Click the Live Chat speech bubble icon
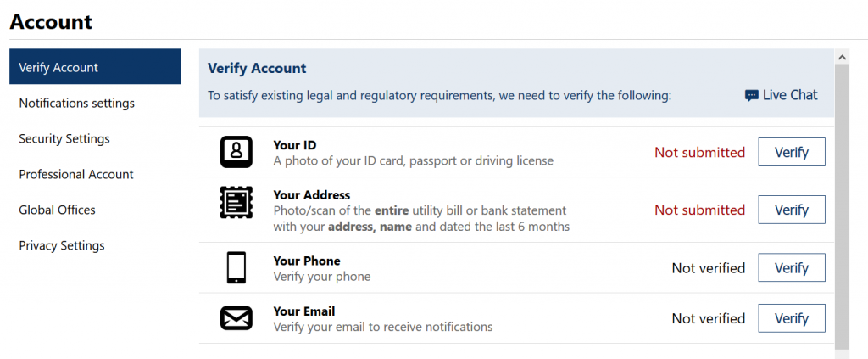The image size is (868, 359). (751, 96)
